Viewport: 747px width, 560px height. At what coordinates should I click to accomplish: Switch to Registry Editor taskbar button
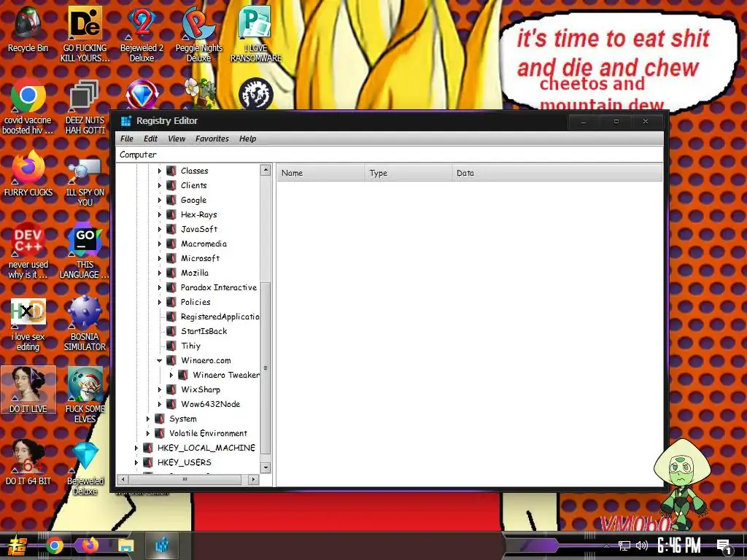162,545
